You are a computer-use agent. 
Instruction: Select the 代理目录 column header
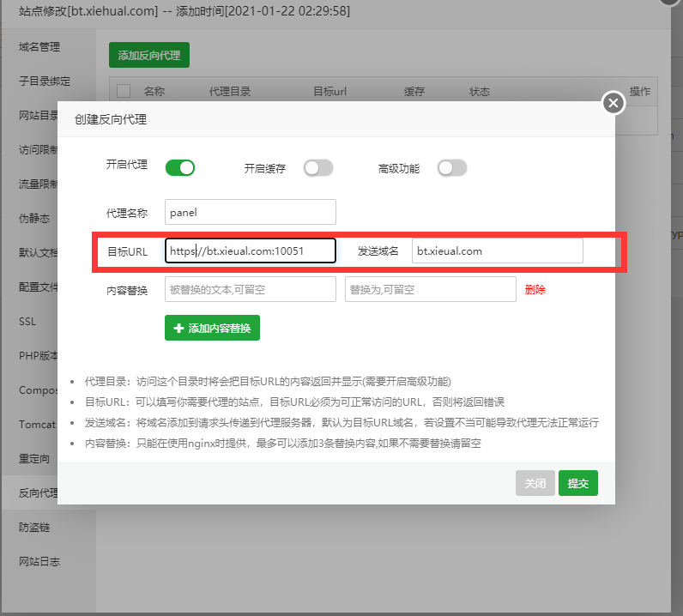pyautogui.click(x=230, y=92)
